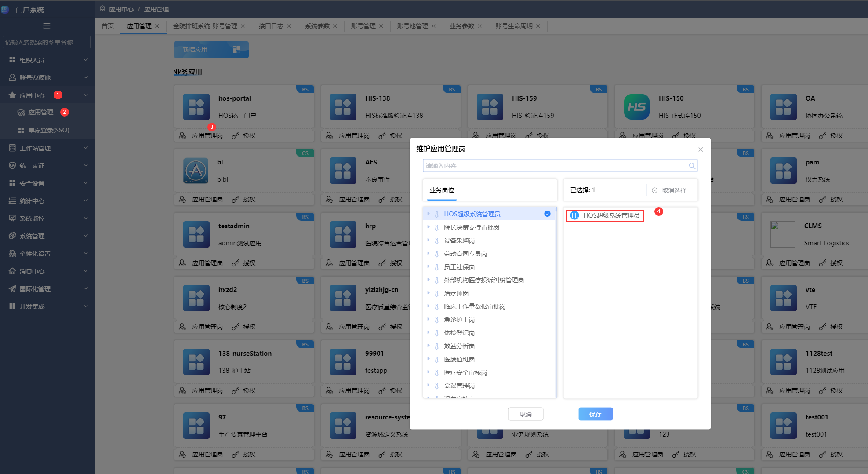Collapse sidebar with hamburger menu icon
Screen dimensions: 868x474
pos(47,26)
